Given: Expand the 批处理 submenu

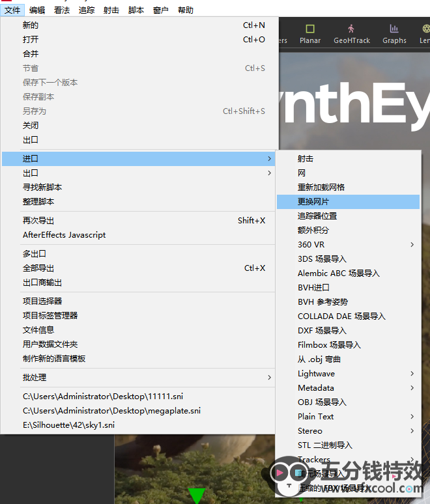Looking at the screenshot, I should 145,378.
